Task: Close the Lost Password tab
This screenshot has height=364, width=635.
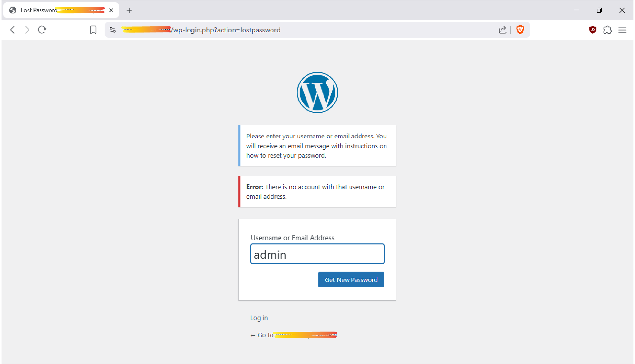Action: pyautogui.click(x=111, y=10)
